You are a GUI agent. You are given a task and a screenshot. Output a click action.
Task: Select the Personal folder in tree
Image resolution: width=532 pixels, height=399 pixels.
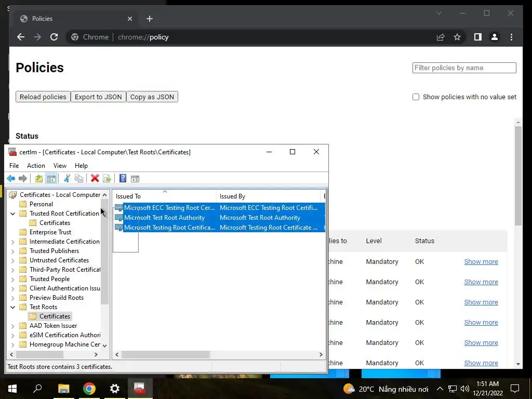(x=36, y=204)
